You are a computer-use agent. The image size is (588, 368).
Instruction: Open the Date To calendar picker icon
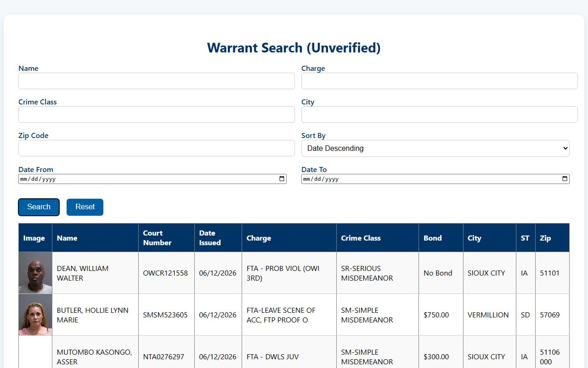[565, 179]
